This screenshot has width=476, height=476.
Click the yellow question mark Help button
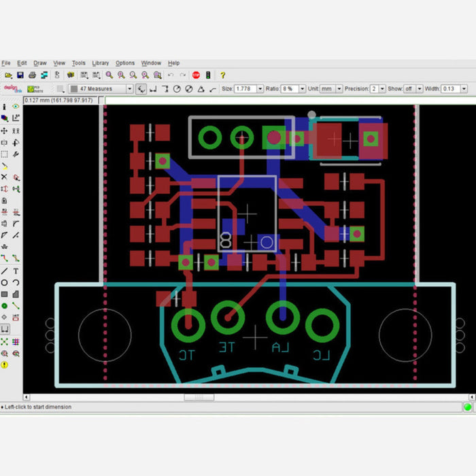click(x=222, y=75)
